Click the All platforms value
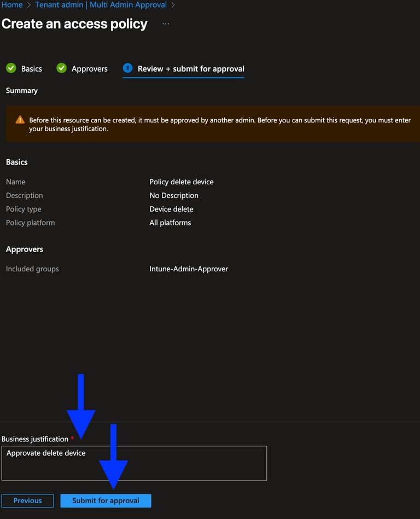Screen dimensions: 420x519 tap(170, 223)
